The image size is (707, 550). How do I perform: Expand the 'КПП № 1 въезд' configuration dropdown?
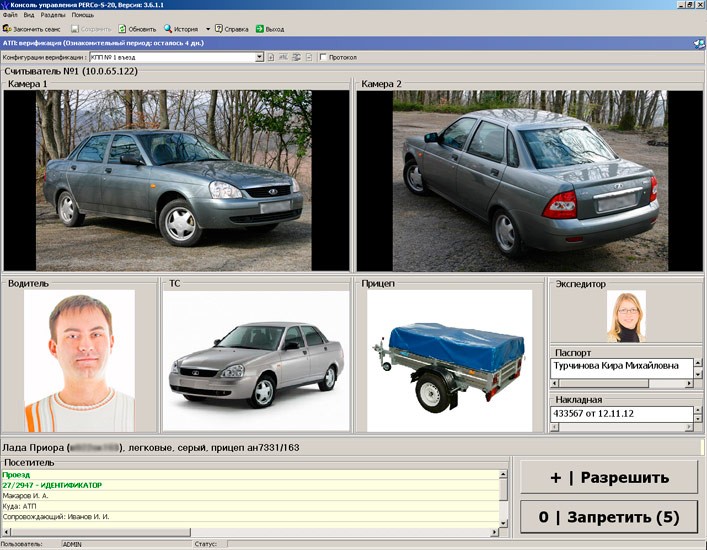259,57
